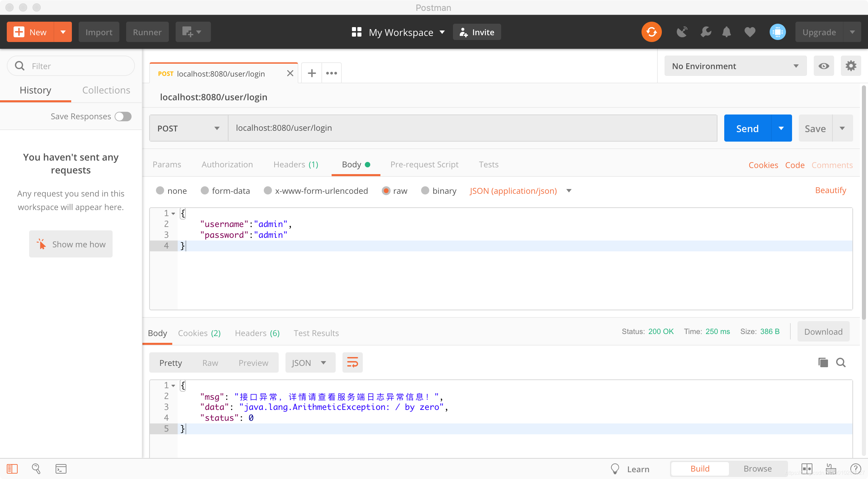
Task: Click the Filter search field
Action: pyautogui.click(x=71, y=66)
